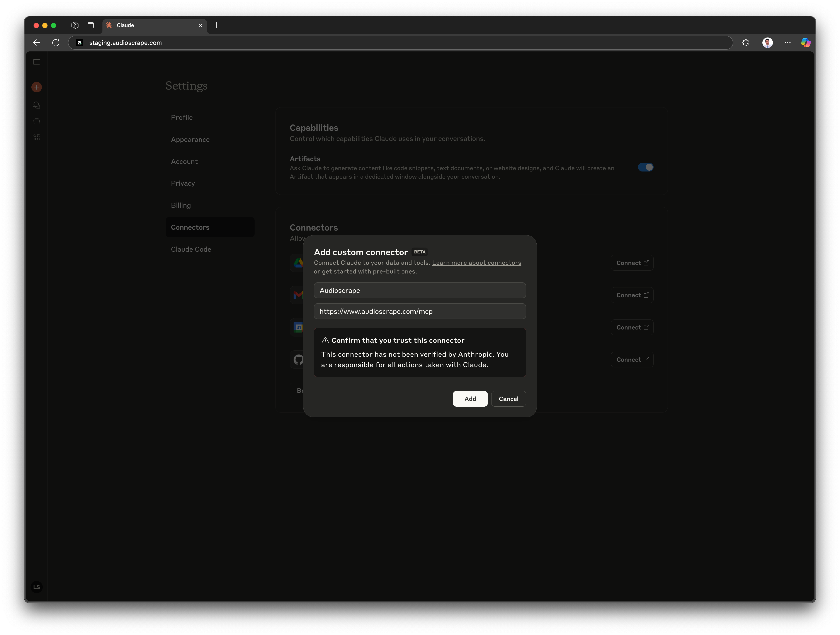Select the Claude browser tab
Screen dimensions: 840x635
tap(155, 25)
